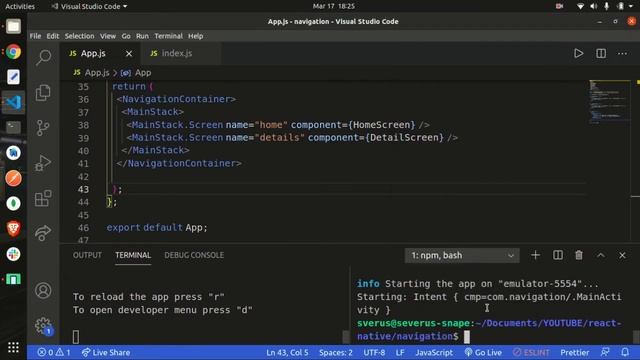This screenshot has width=640, height=360.
Task: Open the Source Control view
Action: pyautogui.click(x=43, y=128)
